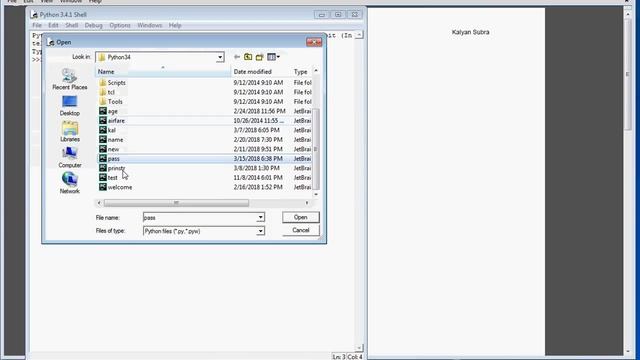
Task: Sort by the Type column header
Action: 301,72
